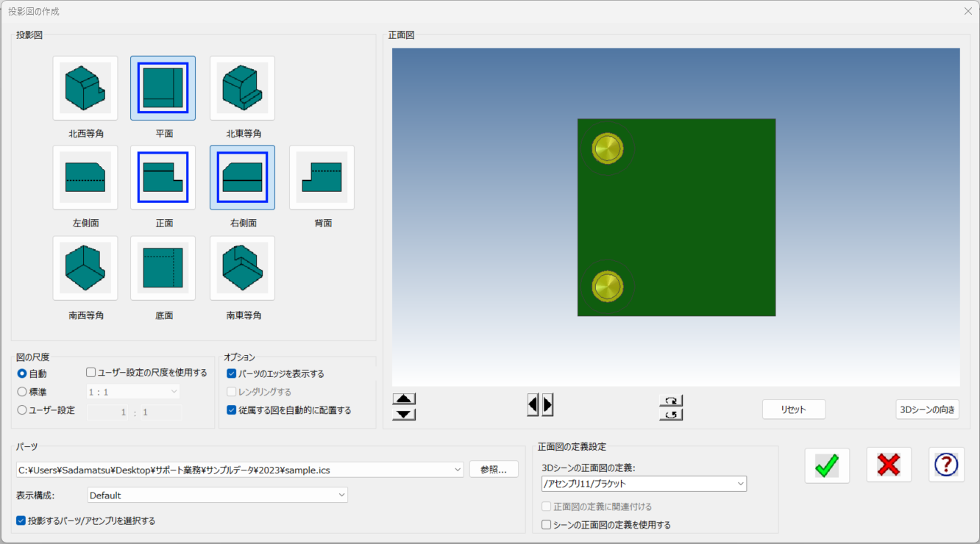Enable シーンの正面図の定義を使用する checkbox

point(546,525)
